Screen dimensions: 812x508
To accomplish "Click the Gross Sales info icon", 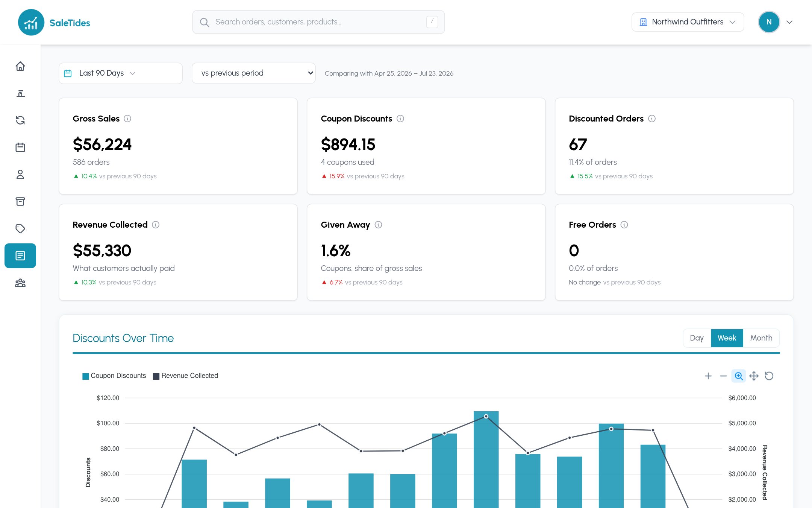I will 127,119.
